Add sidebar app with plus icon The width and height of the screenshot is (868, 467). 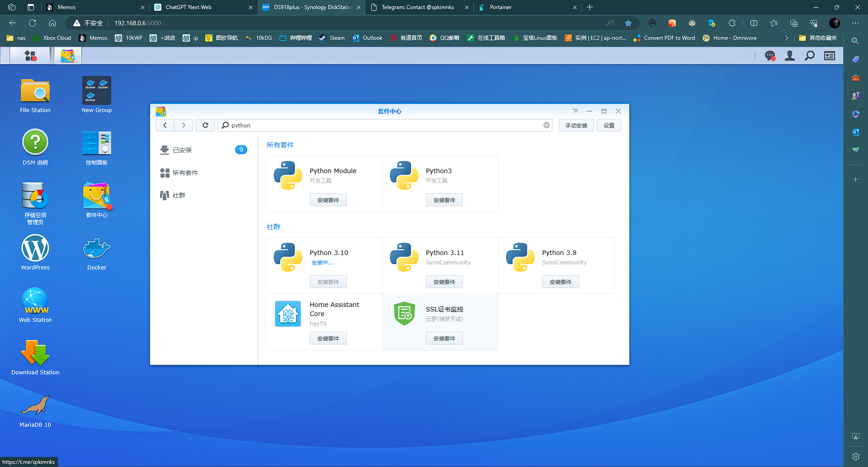[x=855, y=179]
